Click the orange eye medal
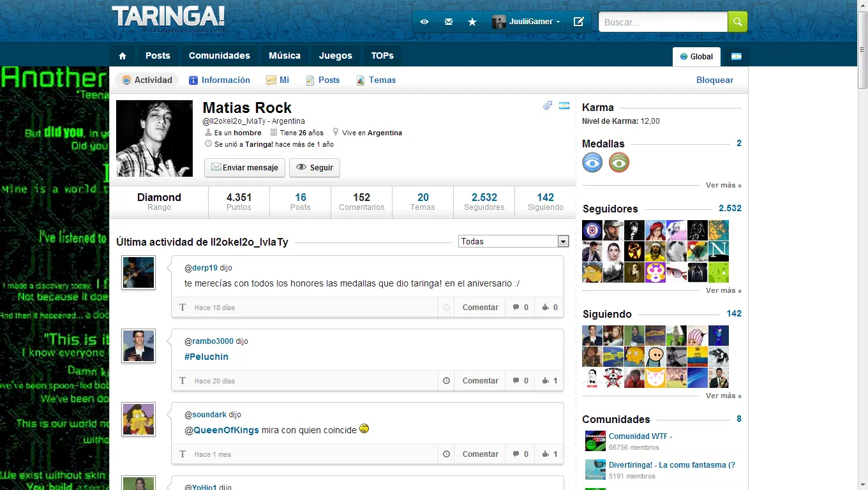 619,162
